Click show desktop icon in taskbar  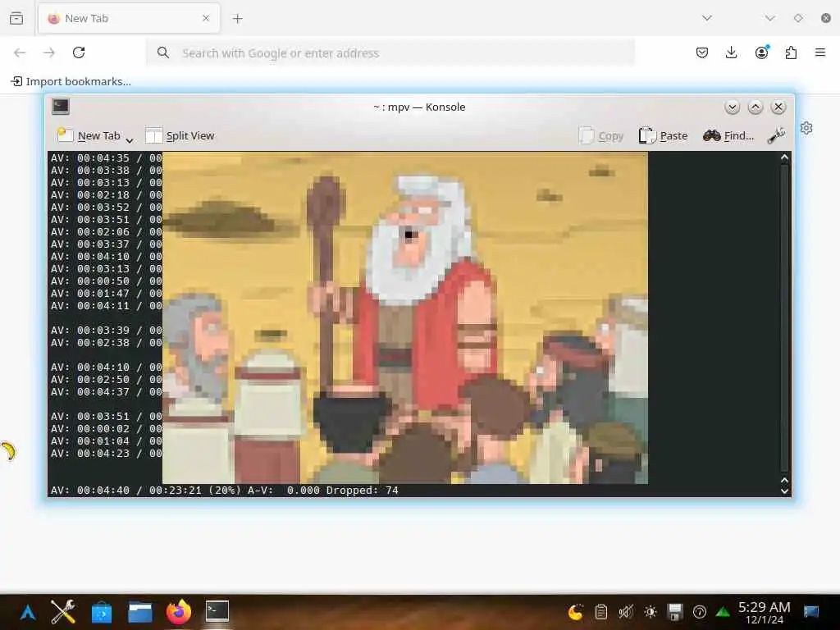pyautogui.click(x=811, y=612)
